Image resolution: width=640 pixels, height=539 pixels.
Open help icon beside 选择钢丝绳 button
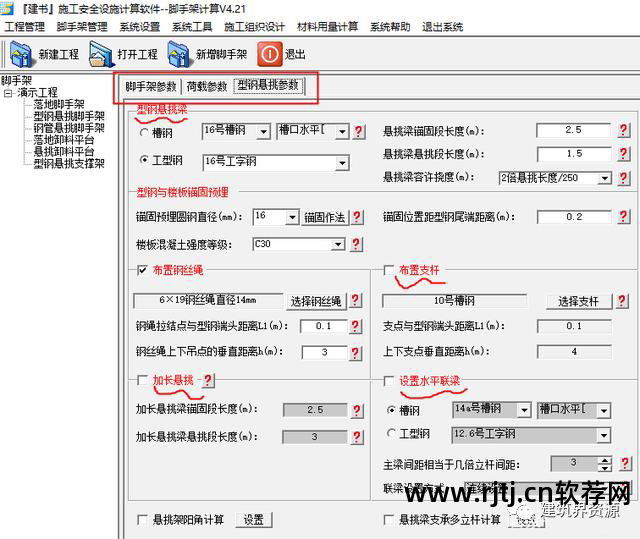355,300
